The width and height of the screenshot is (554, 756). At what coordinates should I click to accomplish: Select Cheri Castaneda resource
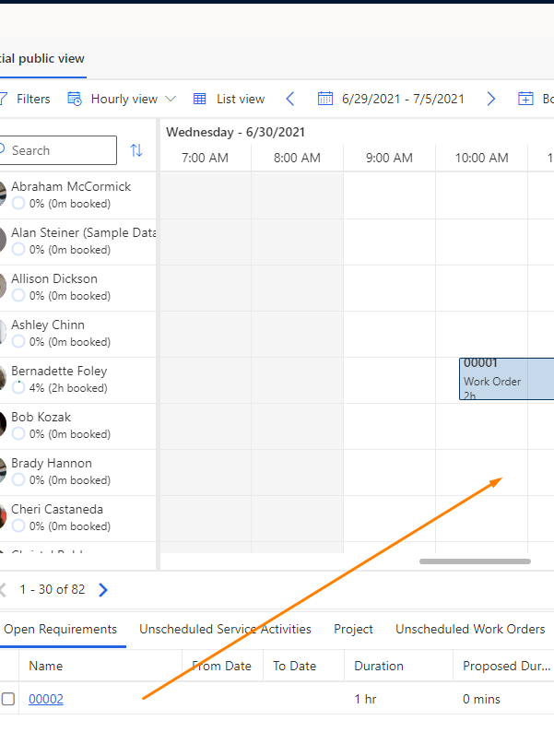pyautogui.click(x=57, y=509)
